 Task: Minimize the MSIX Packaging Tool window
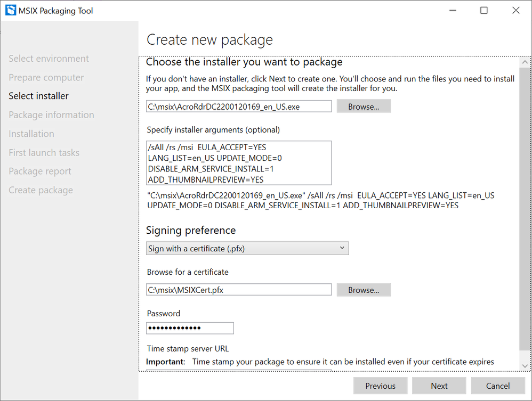453,11
